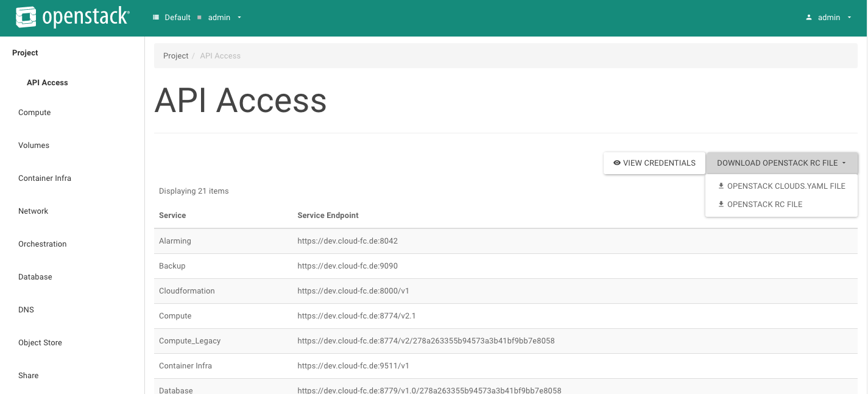This screenshot has height=394, width=868.
Task: Select OpenStack RC File menu entry
Action: point(782,205)
